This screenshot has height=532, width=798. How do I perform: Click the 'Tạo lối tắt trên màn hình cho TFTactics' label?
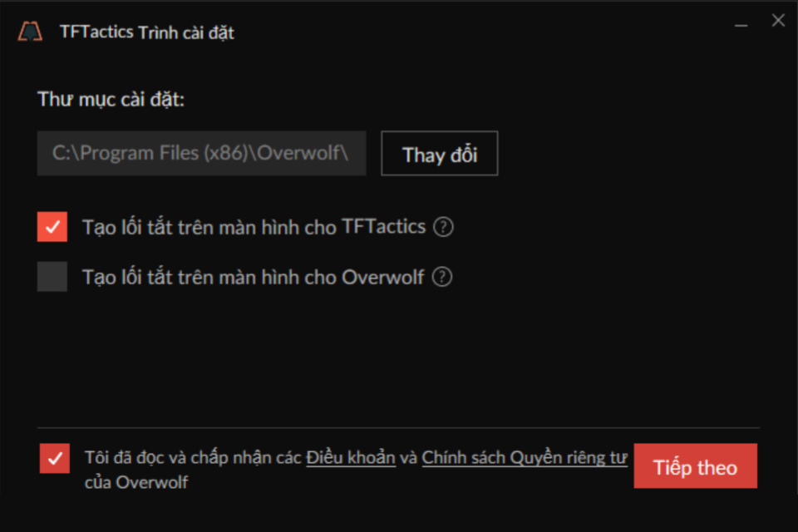pyautogui.click(x=254, y=227)
